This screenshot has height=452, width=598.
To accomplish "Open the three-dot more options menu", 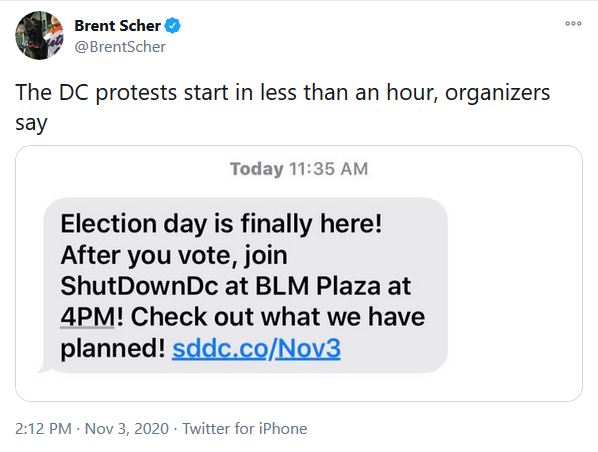I will pyautogui.click(x=573, y=24).
